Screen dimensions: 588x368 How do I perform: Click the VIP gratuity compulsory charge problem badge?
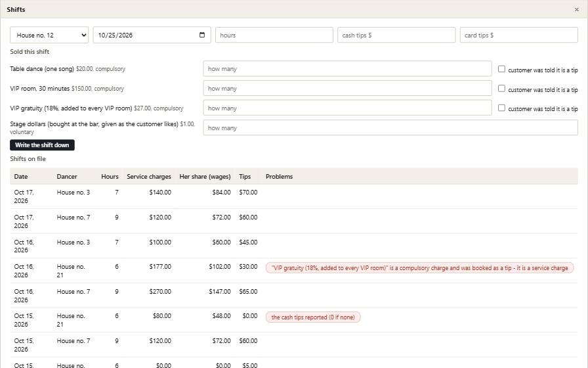419,267
